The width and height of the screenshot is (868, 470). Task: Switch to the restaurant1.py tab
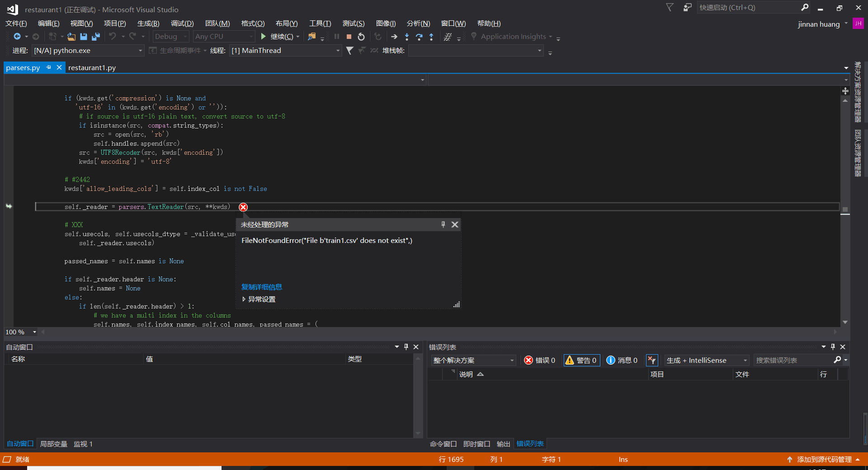(x=92, y=68)
